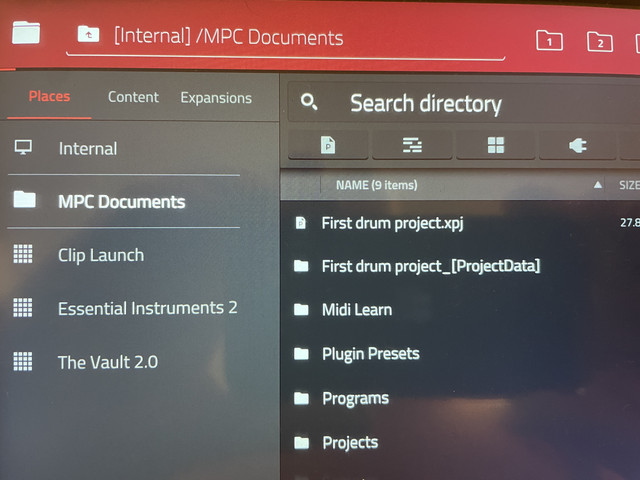Click the search magnifier icon
The image size is (640, 480).
pyautogui.click(x=309, y=101)
